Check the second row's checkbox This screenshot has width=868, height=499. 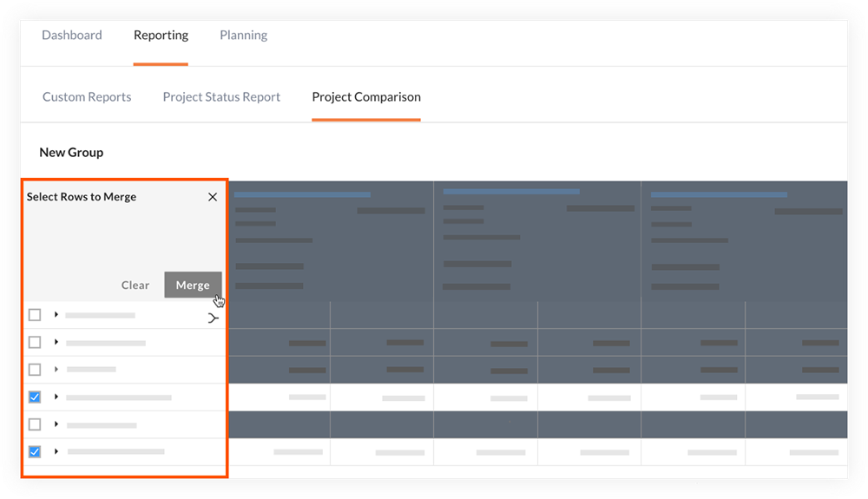pyautogui.click(x=35, y=343)
